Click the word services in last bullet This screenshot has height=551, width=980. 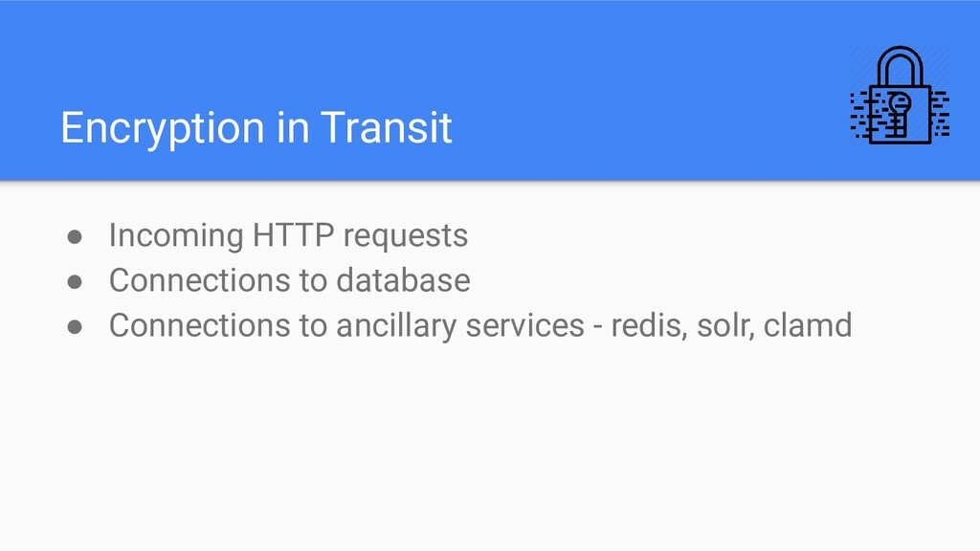(525, 325)
